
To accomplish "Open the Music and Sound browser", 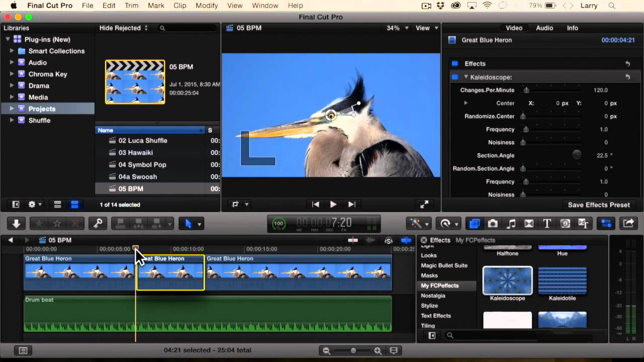I will 511,224.
